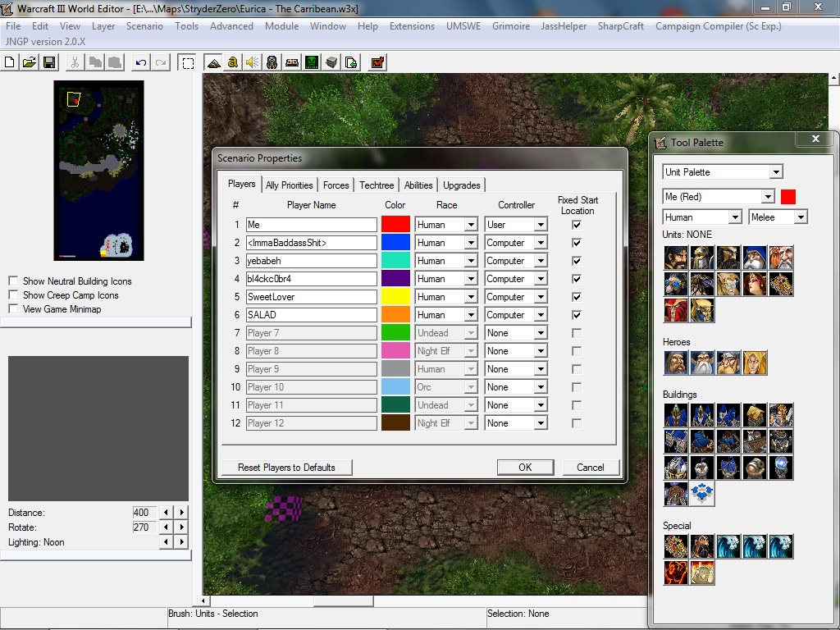Expand the Unit Palette dropdown
840x630 pixels.
pos(776,172)
